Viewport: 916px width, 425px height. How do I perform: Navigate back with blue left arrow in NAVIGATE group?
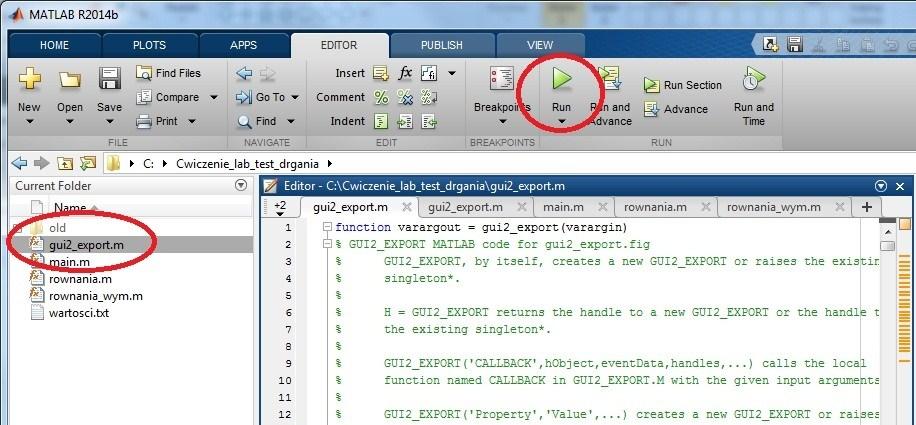click(244, 73)
